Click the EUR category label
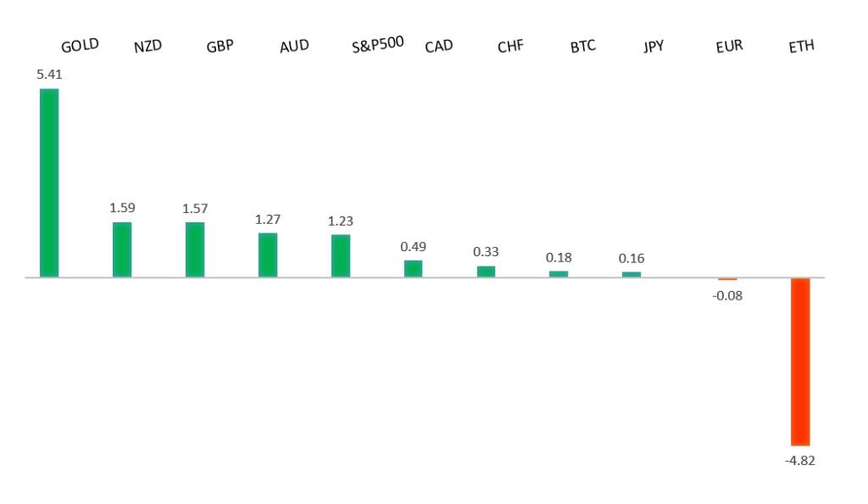Screen dimensions: 868x504 click(x=729, y=46)
